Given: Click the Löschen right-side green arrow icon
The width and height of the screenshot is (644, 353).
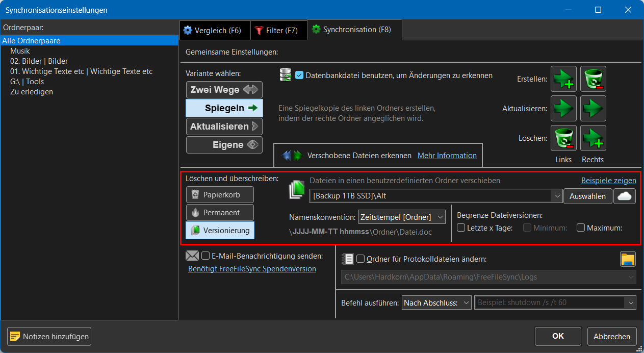Looking at the screenshot, I should (x=593, y=138).
